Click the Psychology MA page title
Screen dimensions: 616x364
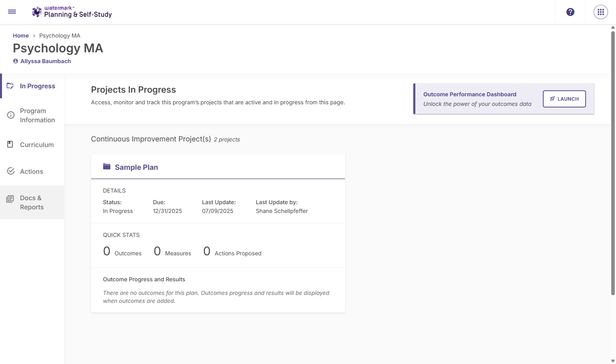click(x=58, y=48)
